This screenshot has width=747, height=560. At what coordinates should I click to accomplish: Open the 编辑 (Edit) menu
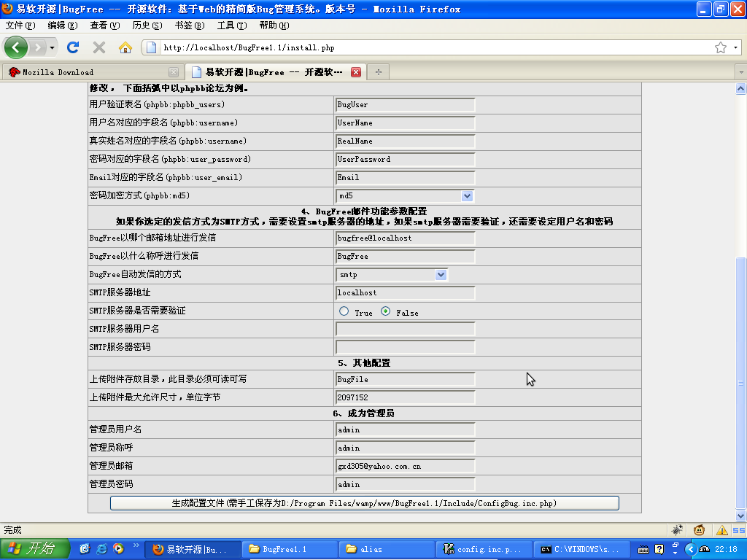pos(63,26)
